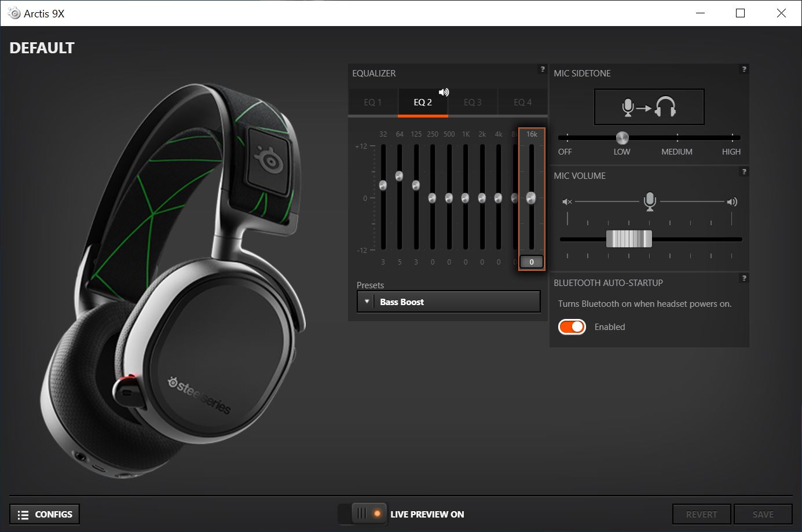Open the Configs panel
Viewport: 802px width, 532px height.
point(45,514)
